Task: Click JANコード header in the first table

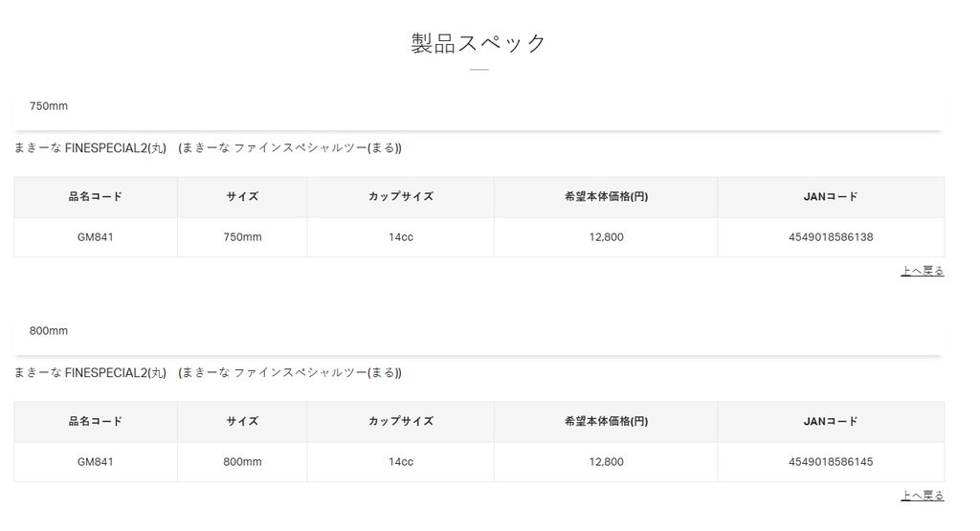Action: 831,197
